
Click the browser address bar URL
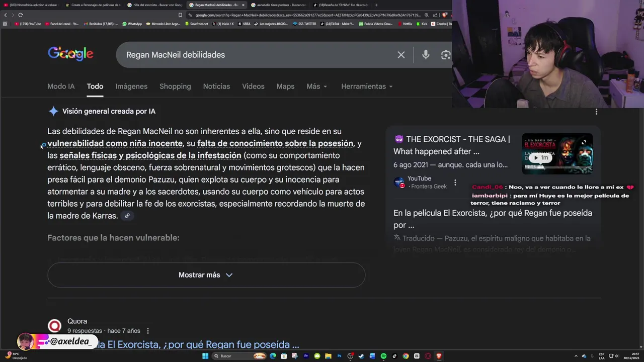click(307, 15)
